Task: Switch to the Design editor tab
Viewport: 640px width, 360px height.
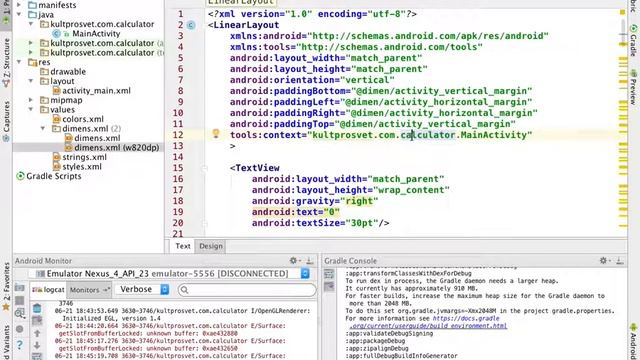Action: pos(211,246)
